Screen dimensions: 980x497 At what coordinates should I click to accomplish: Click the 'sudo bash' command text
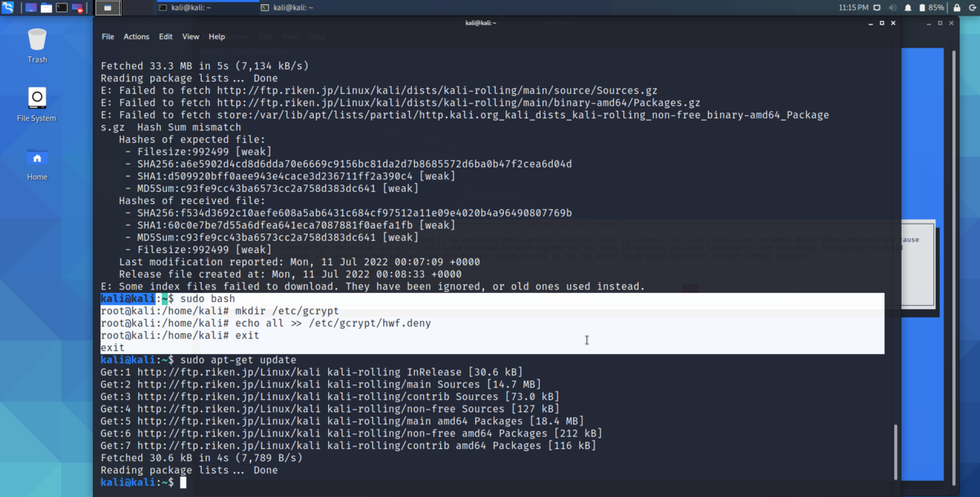(207, 299)
